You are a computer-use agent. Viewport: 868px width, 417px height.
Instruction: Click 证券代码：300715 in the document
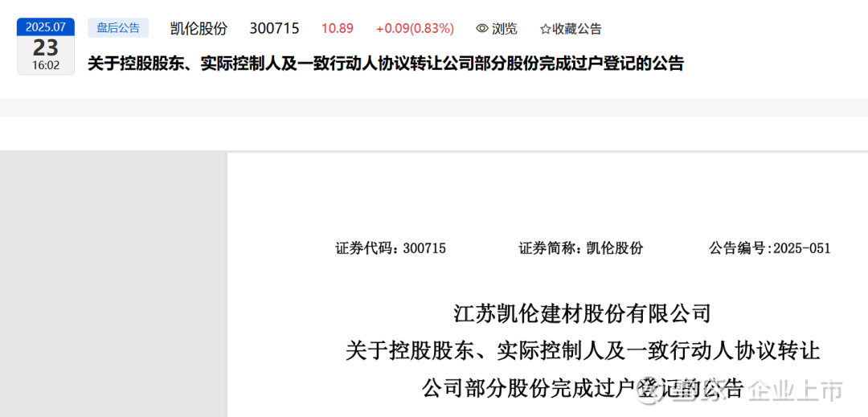point(391,248)
